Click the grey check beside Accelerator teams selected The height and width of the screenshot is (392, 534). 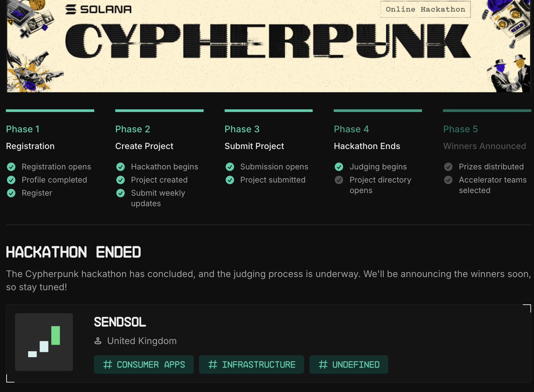point(448,180)
